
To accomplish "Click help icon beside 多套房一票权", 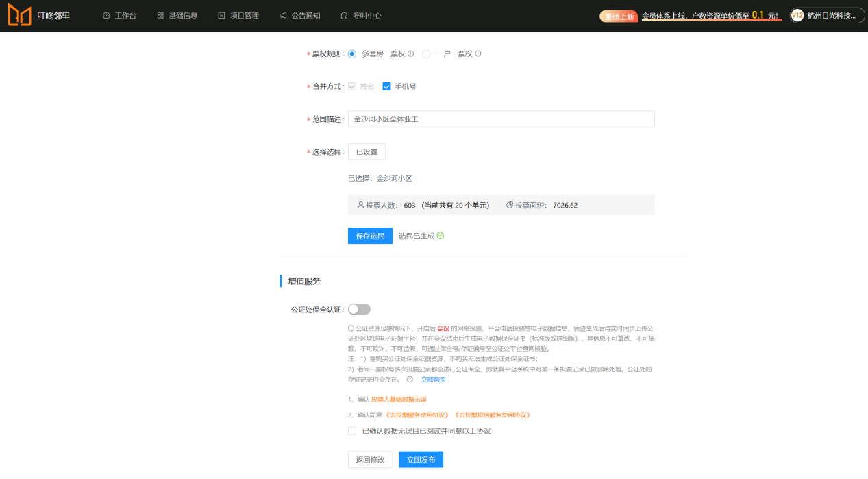I will point(411,54).
